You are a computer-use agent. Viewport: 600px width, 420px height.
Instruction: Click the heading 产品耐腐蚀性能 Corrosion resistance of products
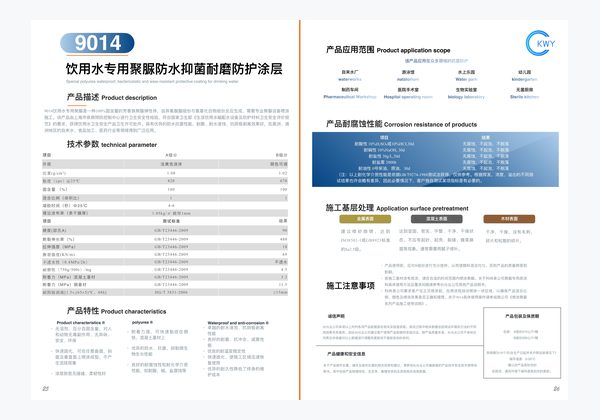(x=401, y=124)
